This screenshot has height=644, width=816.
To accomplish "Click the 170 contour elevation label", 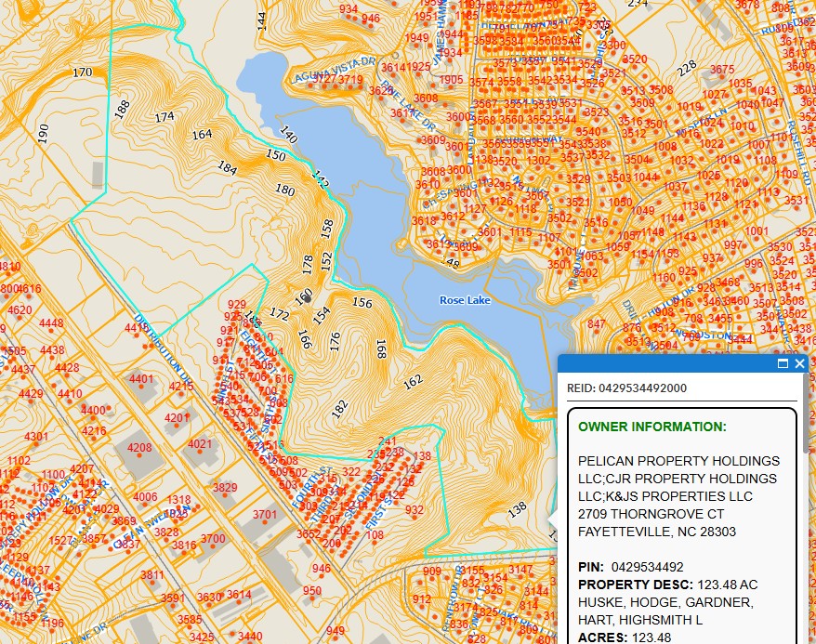I will (83, 72).
